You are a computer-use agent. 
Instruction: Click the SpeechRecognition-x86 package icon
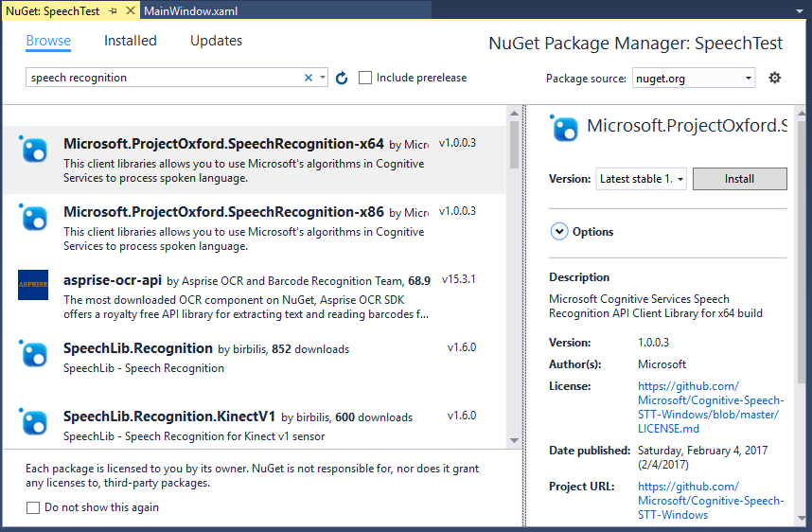[x=34, y=218]
